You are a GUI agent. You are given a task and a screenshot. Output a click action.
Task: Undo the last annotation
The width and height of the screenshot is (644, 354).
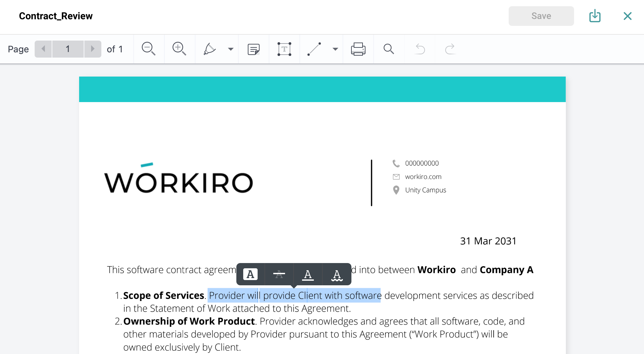click(420, 49)
